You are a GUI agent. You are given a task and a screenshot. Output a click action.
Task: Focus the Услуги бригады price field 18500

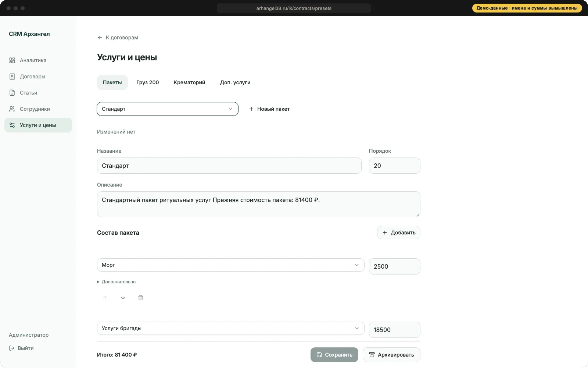[x=395, y=330]
